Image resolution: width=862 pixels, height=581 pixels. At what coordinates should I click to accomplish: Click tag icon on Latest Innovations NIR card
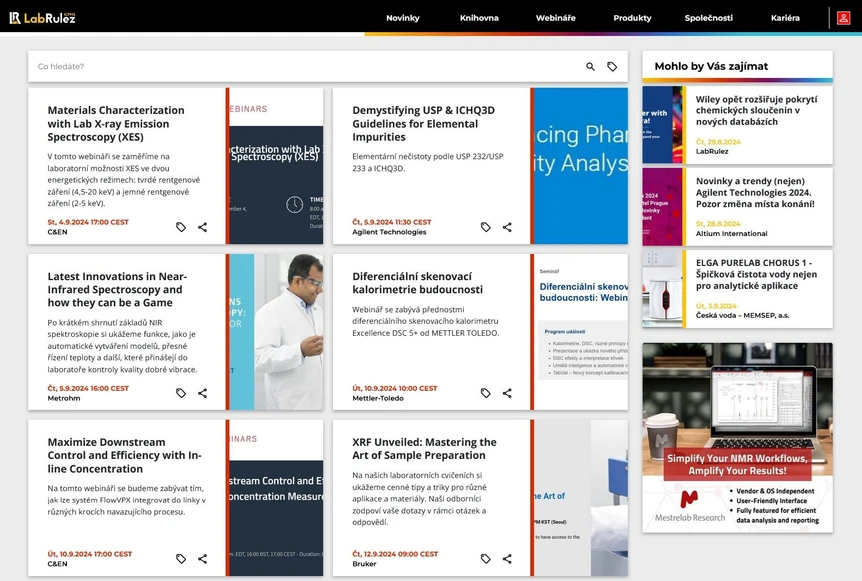click(x=181, y=393)
